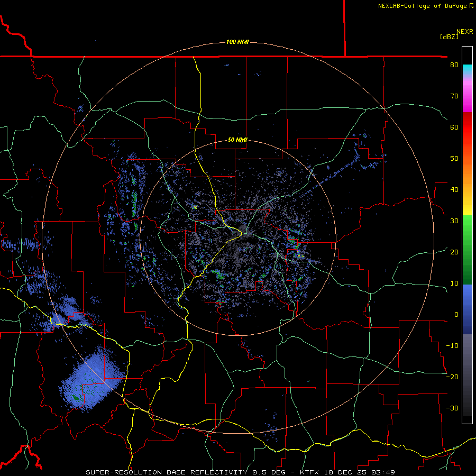Click the [dBZ] unit label
This screenshot has height=476, width=476.
click(449, 36)
